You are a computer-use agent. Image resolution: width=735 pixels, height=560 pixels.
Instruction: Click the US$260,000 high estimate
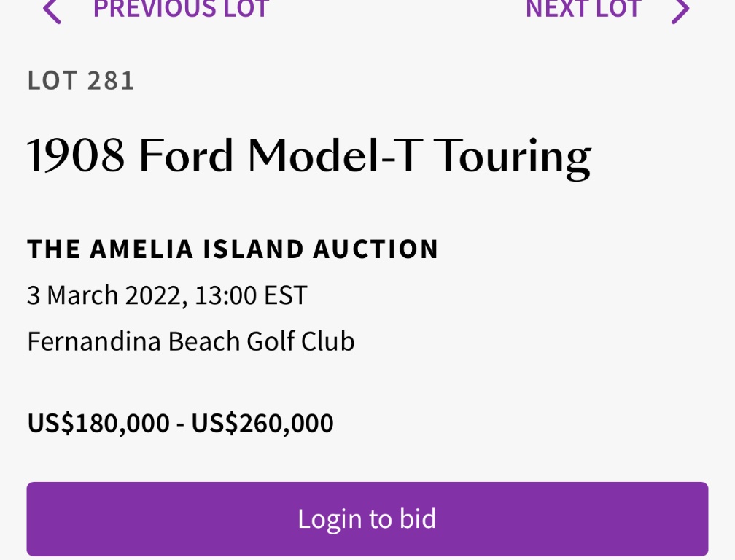pyautogui.click(x=262, y=423)
